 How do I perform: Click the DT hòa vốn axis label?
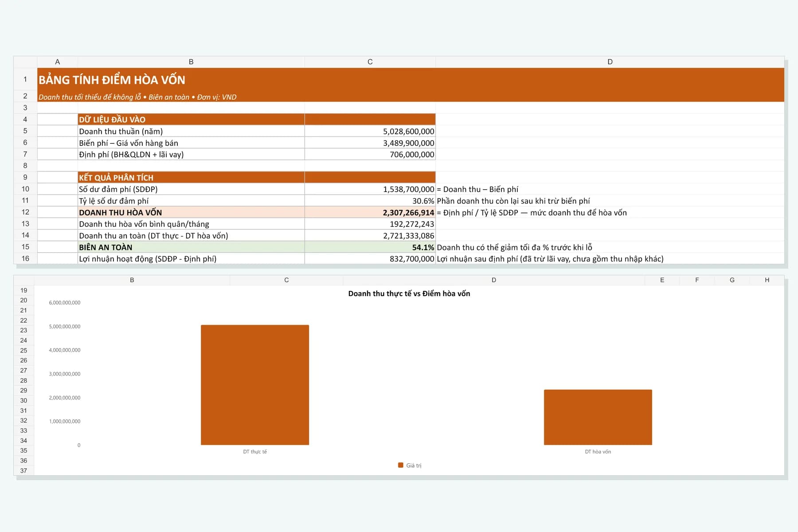tap(598, 452)
